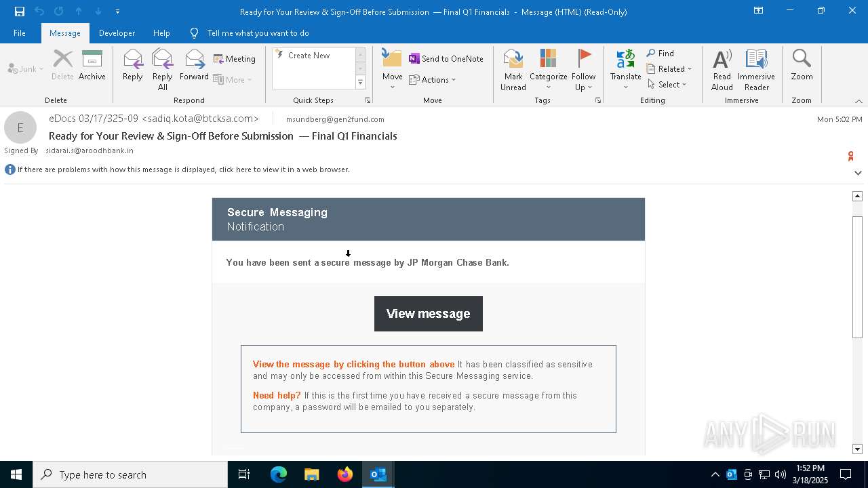Open the Actions dropdown
Image resolution: width=868 pixels, height=488 pixels.
[x=433, y=79]
